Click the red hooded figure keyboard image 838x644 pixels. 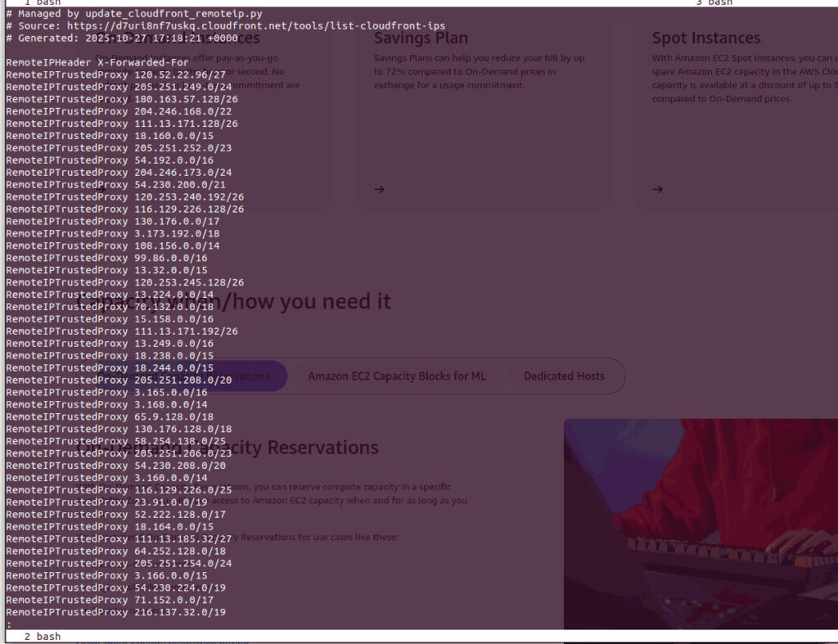pyautogui.click(x=701, y=524)
